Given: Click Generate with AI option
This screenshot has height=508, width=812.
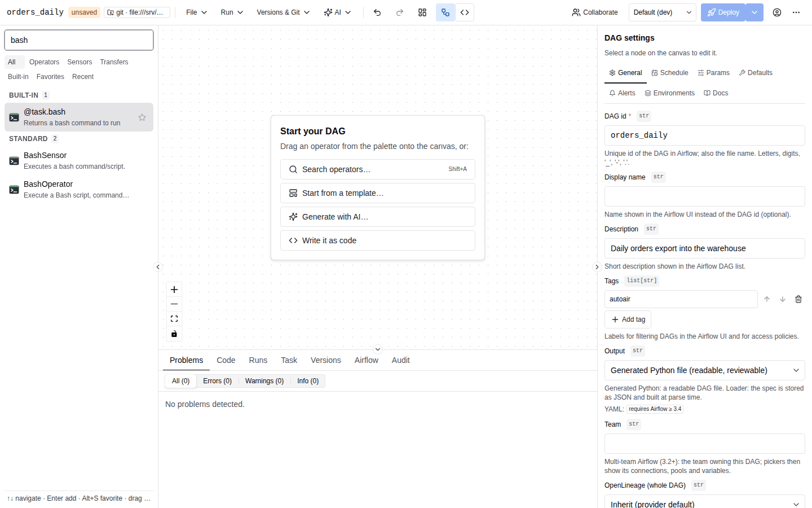Looking at the screenshot, I should pyautogui.click(x=378, y=217).
